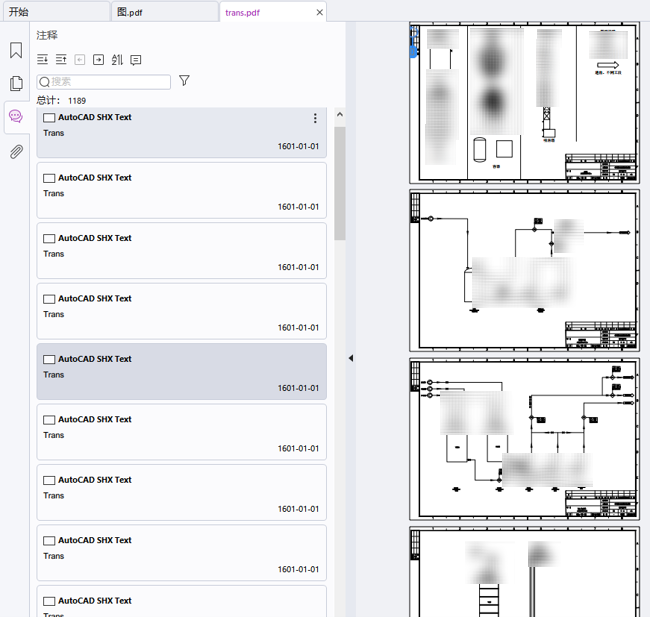The image size is (650, 617).
Task: Click the comment list scroll-up arrow
Action: 340,114
